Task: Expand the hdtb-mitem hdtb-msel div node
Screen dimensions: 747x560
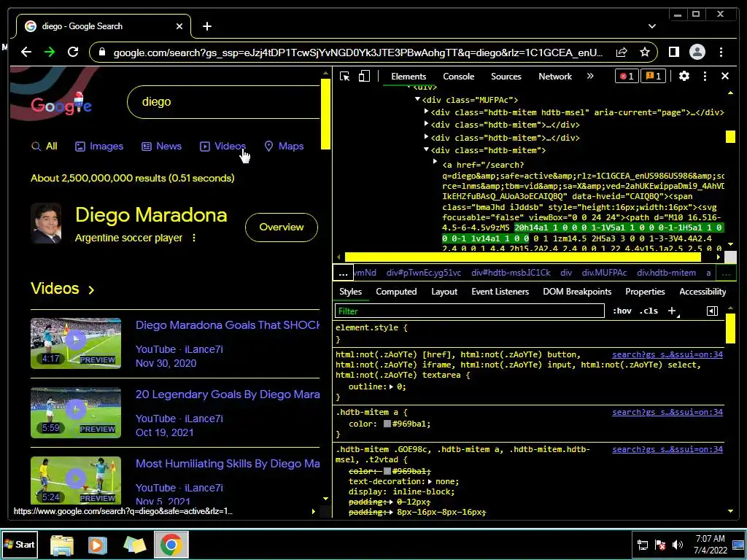Action: (x=426, y=112)
